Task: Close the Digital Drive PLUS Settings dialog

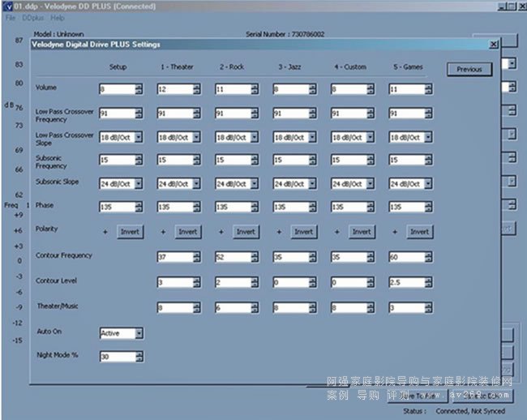Action: (493, 45)
